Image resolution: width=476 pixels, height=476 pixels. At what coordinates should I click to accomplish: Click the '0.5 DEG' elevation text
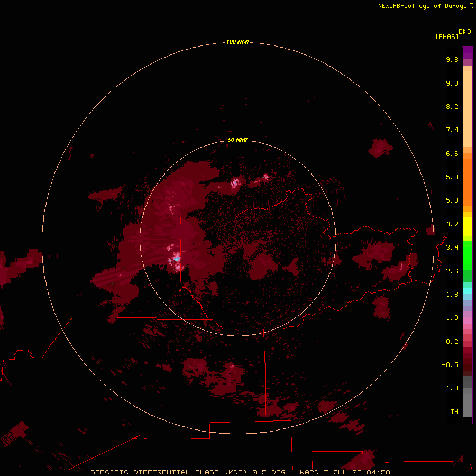pyautogui.click(x=269, y=472)
